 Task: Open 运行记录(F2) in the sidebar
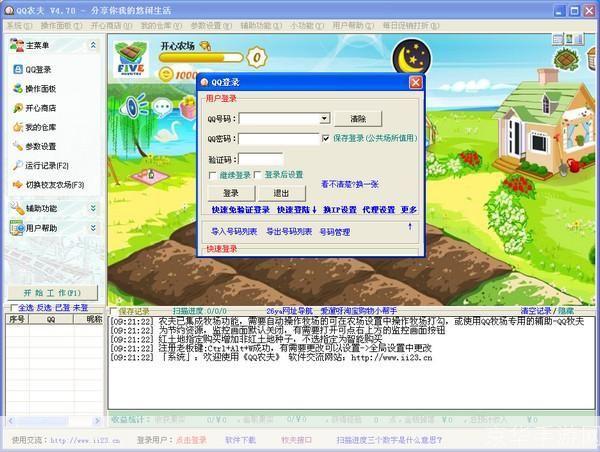(x=41, y=165)
